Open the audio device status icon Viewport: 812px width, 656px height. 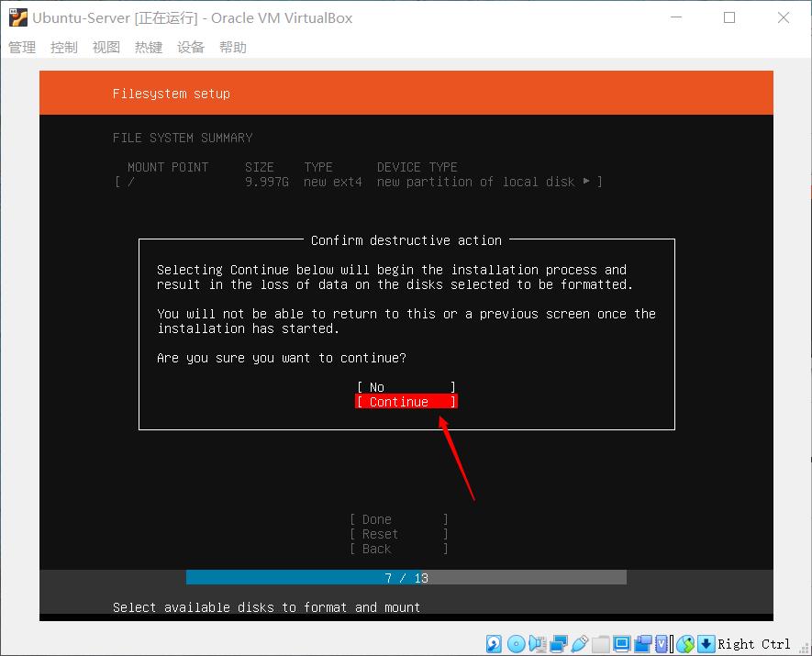pyautogui.click(x=537, y=644)
